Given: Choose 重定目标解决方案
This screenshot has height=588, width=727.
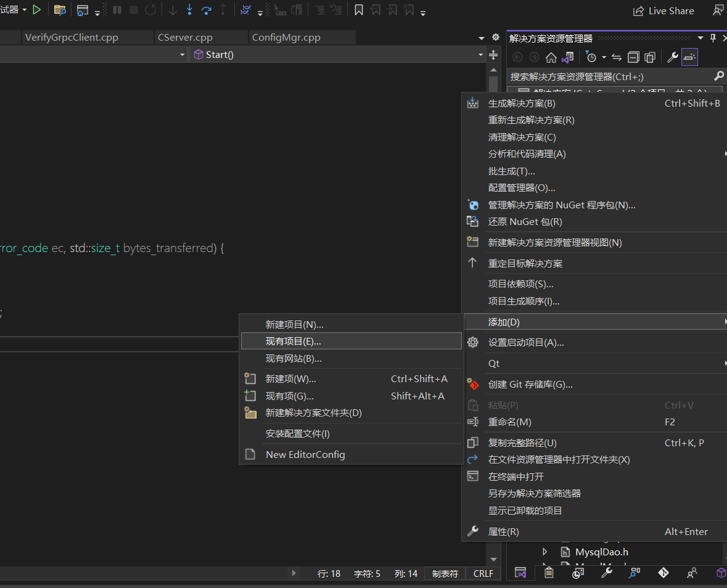Looking at the screenshot, I should pyautogui.click(x=594, y=263).
